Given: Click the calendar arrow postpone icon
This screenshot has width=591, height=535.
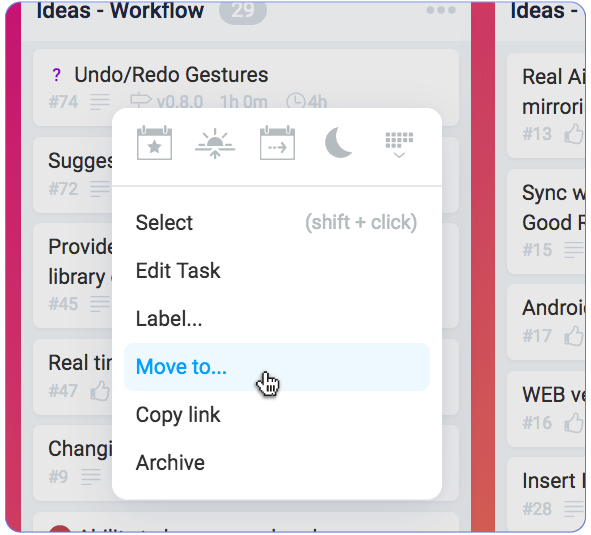Looking at the screenshot, I should [277, 143].
